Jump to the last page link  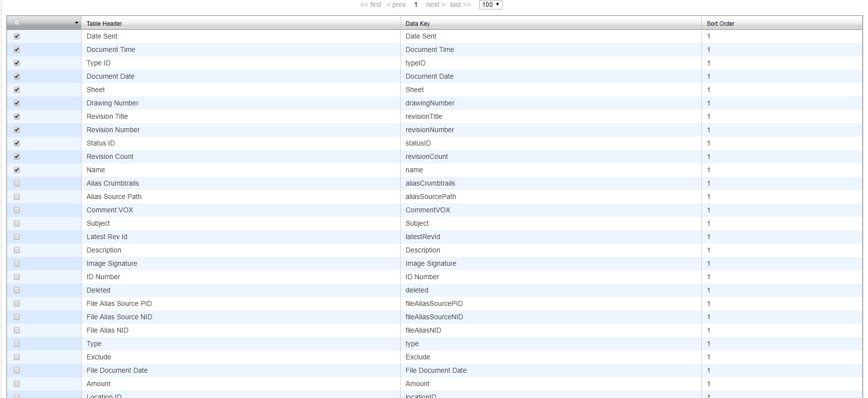tap(460, 4)
